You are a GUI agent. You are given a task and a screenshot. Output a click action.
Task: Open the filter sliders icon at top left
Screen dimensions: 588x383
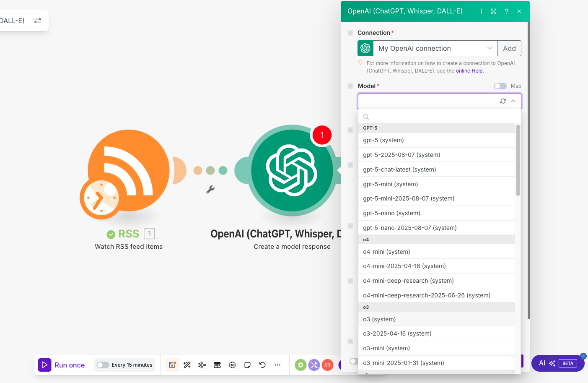click(38, 21)
